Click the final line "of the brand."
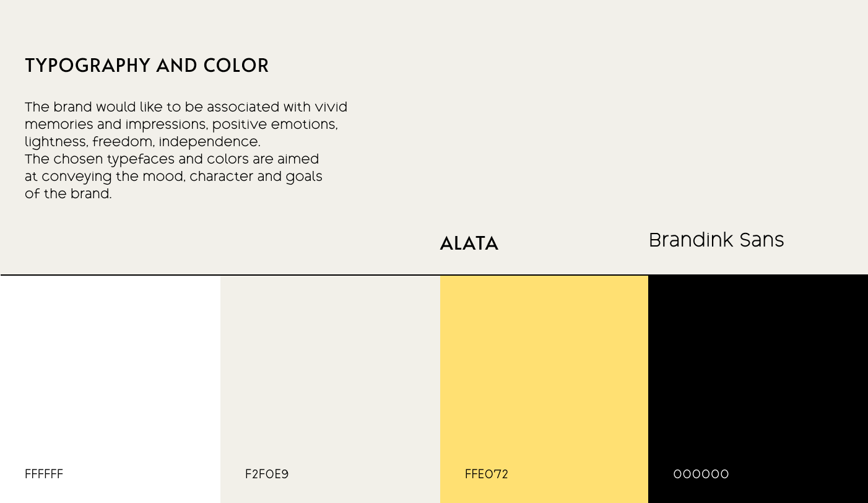868x503 pixels. tap(68, 194)
